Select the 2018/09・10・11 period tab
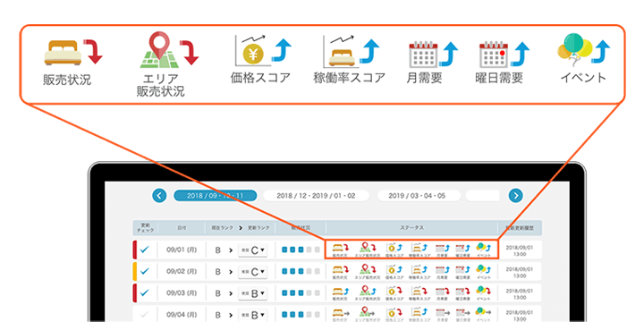 tap(216, 196)
